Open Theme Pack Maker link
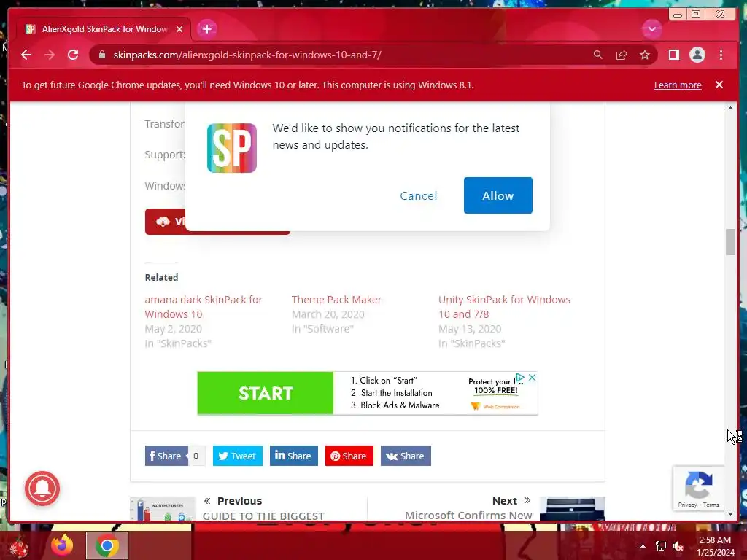The height and width of the screenshot is (560, 747). tap(336, 300)
